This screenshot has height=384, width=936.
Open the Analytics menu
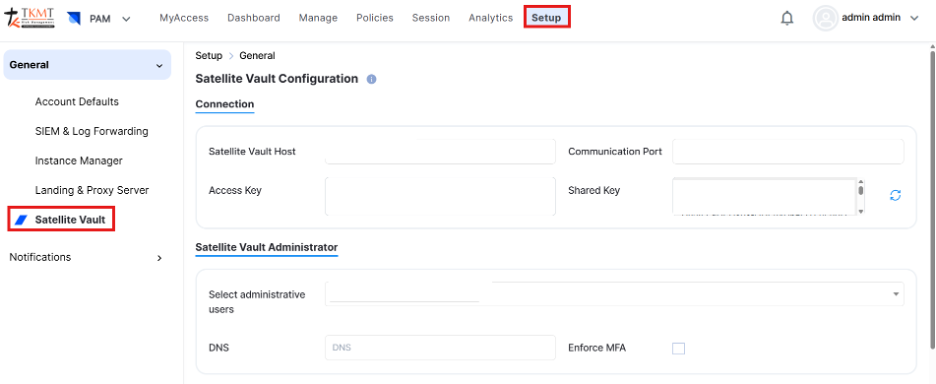pos(491,18)
